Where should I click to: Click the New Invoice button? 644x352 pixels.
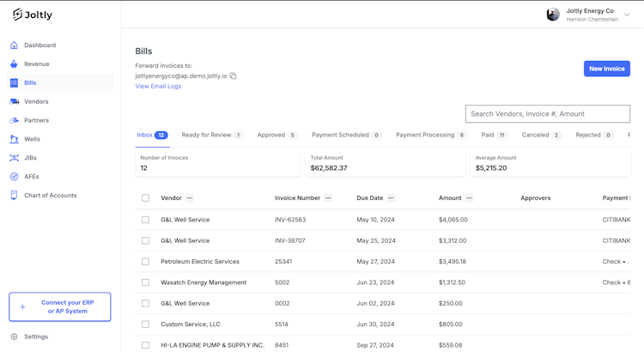606,69
